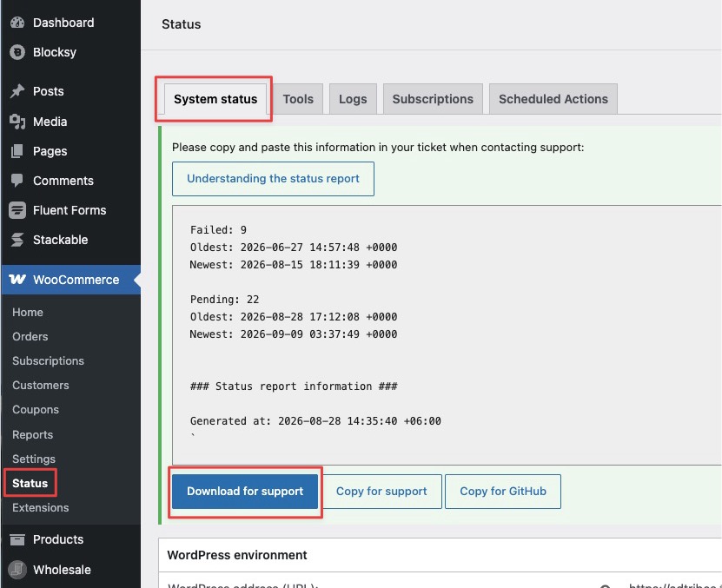Select the WooCommerce menu label
The height and width of the screenshot is (588, 722).
pyautogui.click(x=76, y=280)
